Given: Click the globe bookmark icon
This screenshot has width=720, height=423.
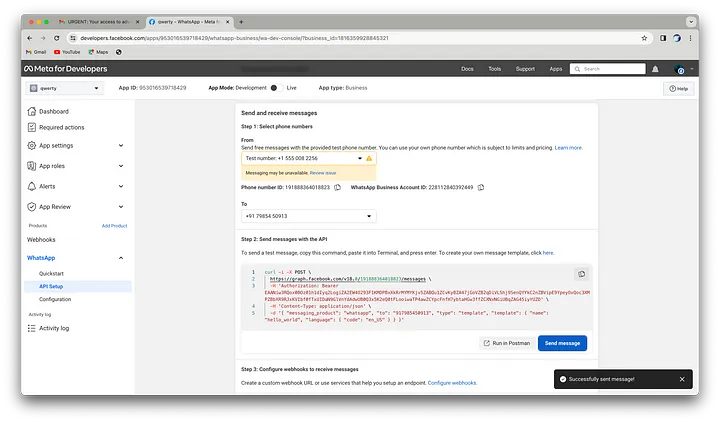Looking at the screenshot, I should coord(119,52).
